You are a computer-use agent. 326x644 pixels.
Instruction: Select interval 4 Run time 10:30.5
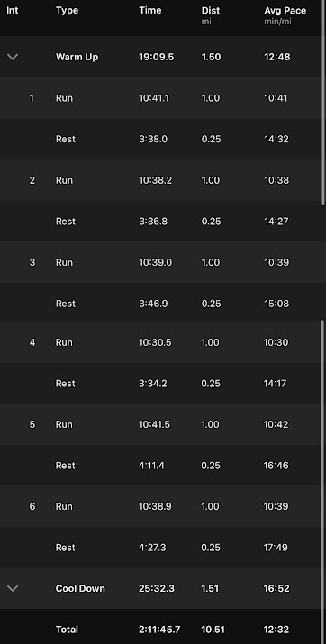[x=155, y=342]
